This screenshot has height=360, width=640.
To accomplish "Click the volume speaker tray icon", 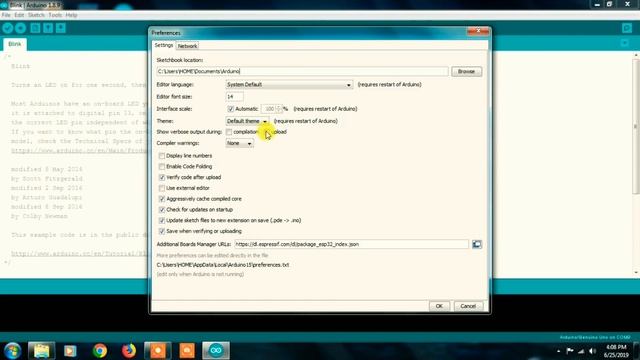I will (593, 351).
